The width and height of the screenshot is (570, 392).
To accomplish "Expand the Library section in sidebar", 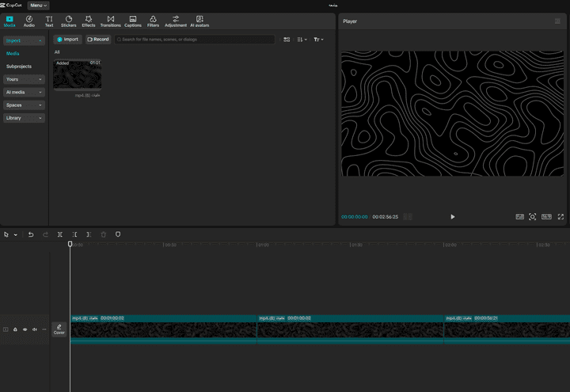I will point(24,118).
